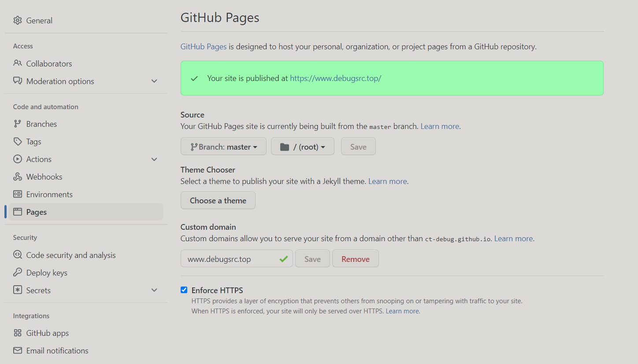The width and height of the screenshot is (638, 364).
Task: Click the Collaborators people icon
Action: click(x=18, y=63)
